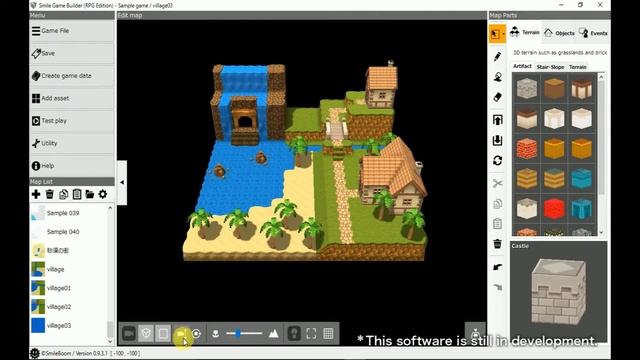Add a new map with plus icon

pyautogui.click(x=36, y=194)
